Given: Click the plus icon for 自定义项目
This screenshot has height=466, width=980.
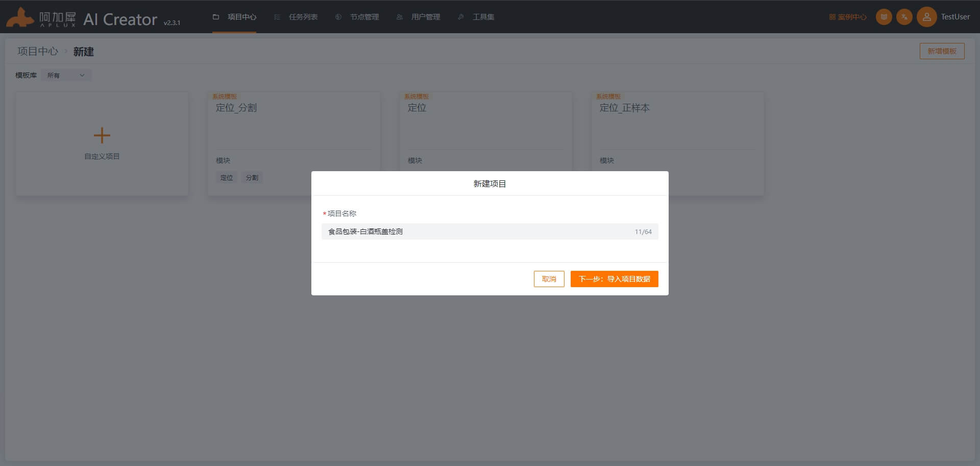Looking at the screenshot, I should pos(102,135).
